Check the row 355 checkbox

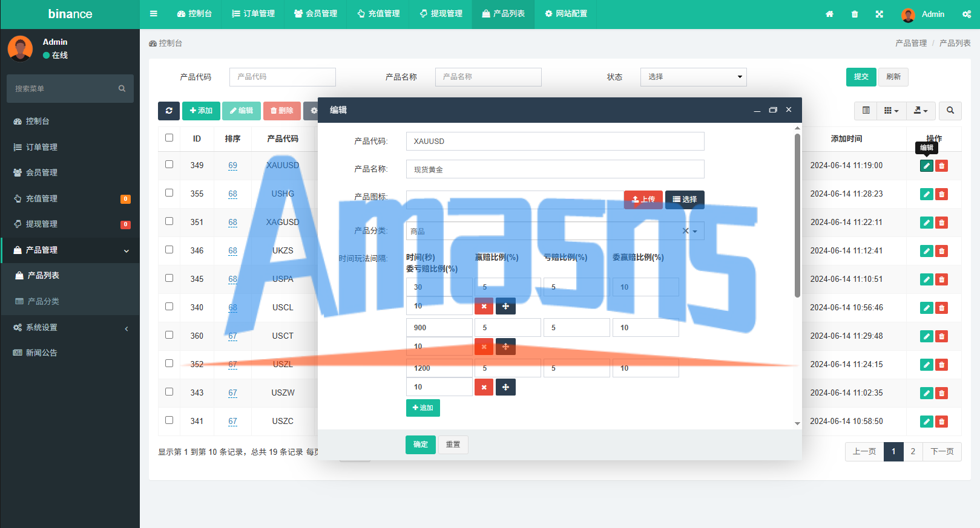(169, 192)
